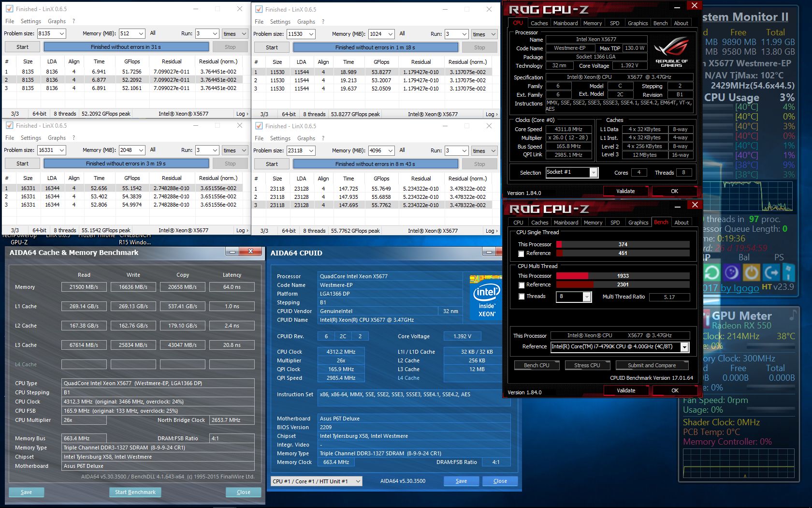Click '55.7762 GFlops peak' in LinX status bar
Viewport: 812px width, 508px height.
click(x=355, y=231)
